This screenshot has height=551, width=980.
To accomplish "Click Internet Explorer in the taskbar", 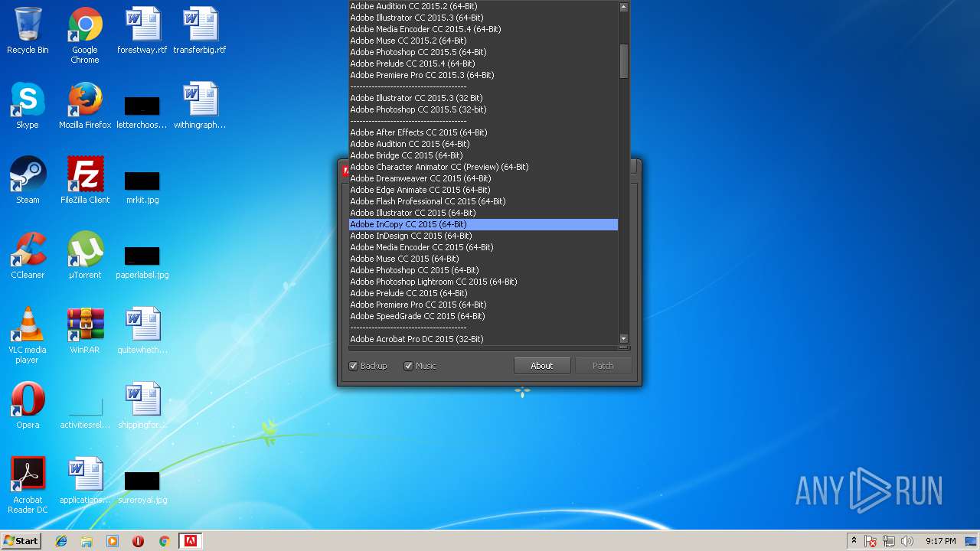I will tap(61, 541).
